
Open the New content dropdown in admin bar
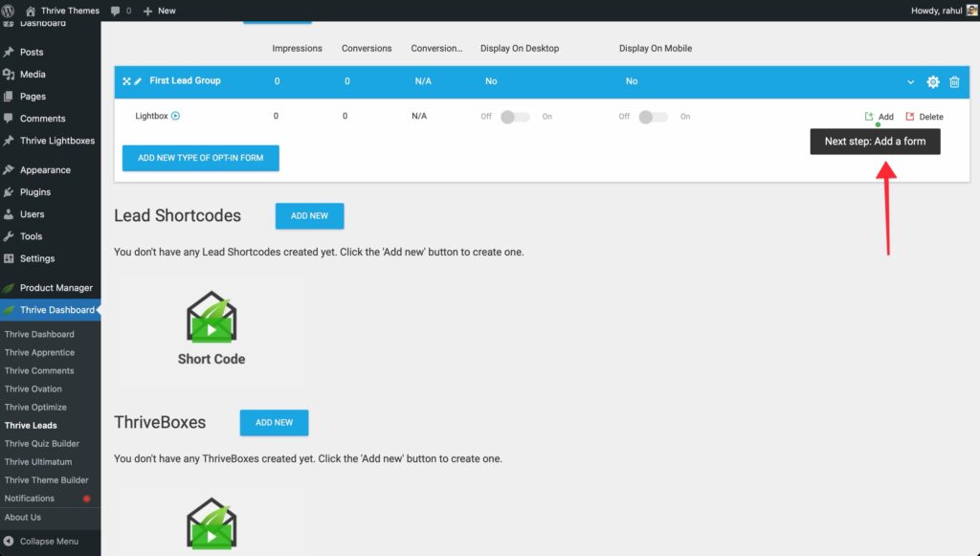[x=159, y=11]
